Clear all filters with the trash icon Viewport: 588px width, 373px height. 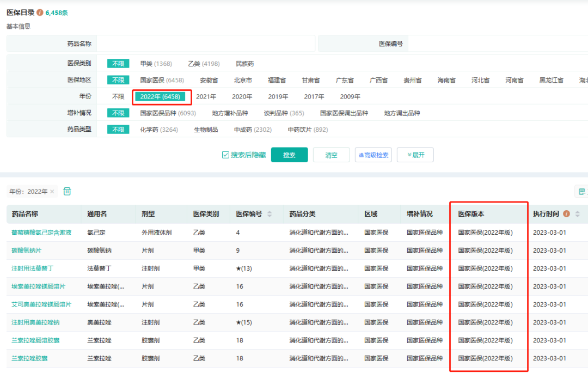pyautogui.click(x=67, y=191)
